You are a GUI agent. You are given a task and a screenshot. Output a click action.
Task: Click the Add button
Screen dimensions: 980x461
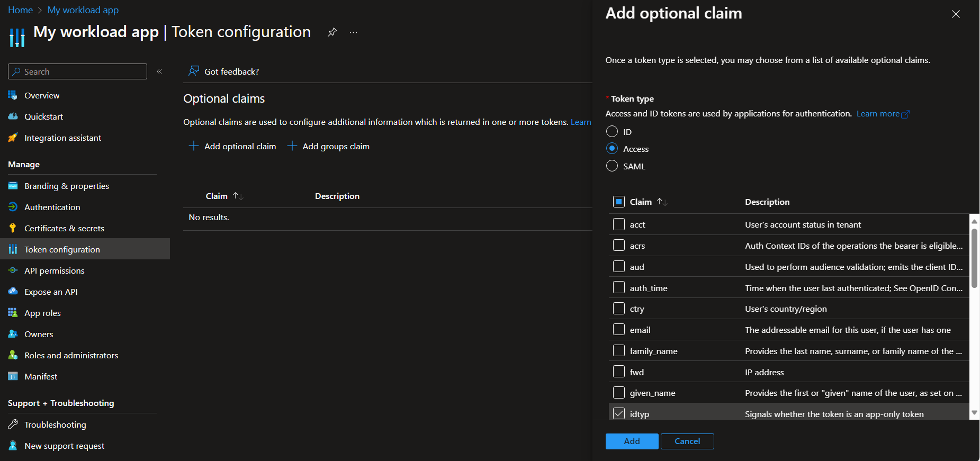coord(632,441)
